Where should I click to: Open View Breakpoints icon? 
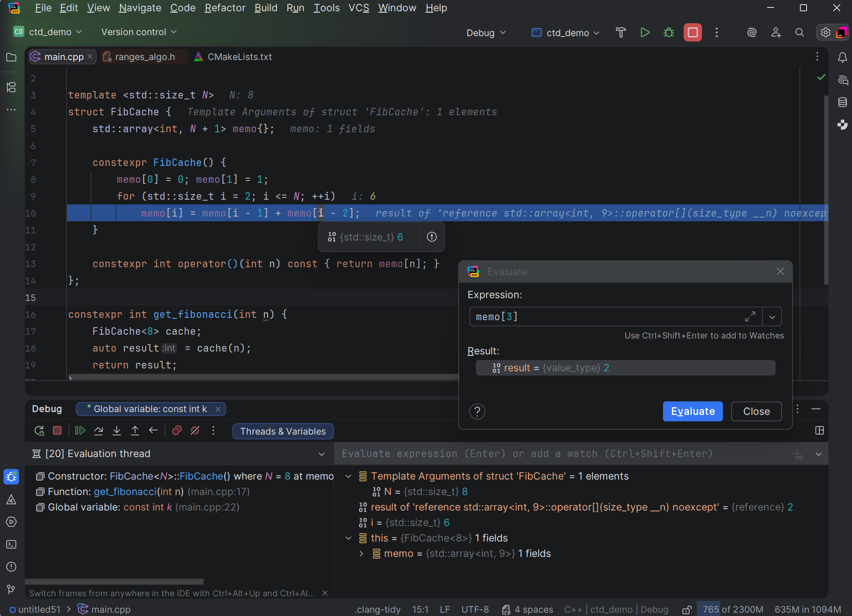click(177, 431)
